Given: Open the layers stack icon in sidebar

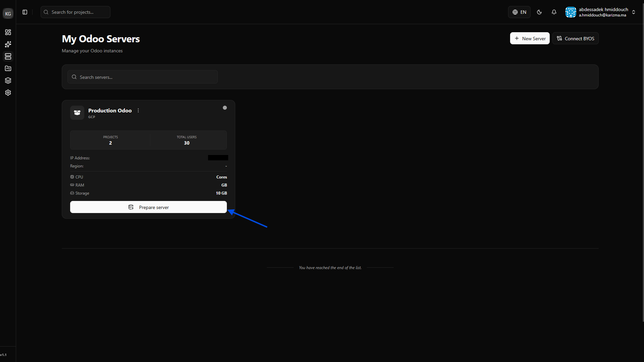Looking at the screenshot, I should [8, 81].
